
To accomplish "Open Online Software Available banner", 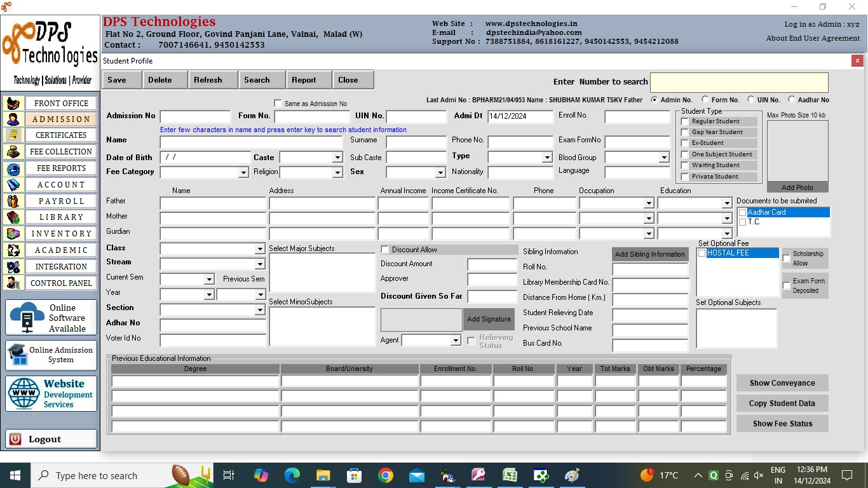I will [x=51, y=318].
